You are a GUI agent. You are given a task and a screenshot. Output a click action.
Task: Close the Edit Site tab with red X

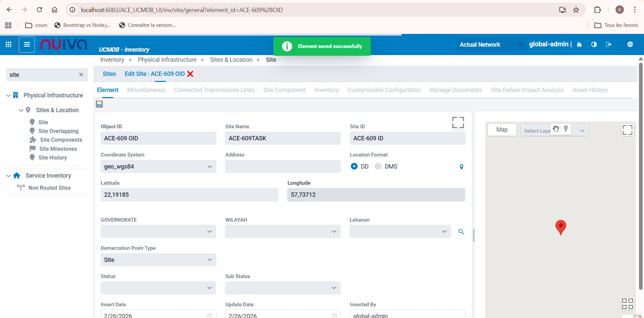point(190,74)
